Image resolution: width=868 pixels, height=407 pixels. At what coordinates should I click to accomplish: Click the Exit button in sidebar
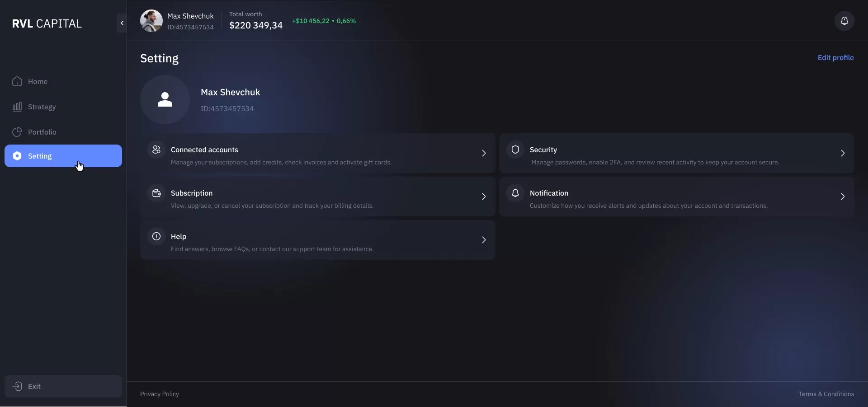63,386
